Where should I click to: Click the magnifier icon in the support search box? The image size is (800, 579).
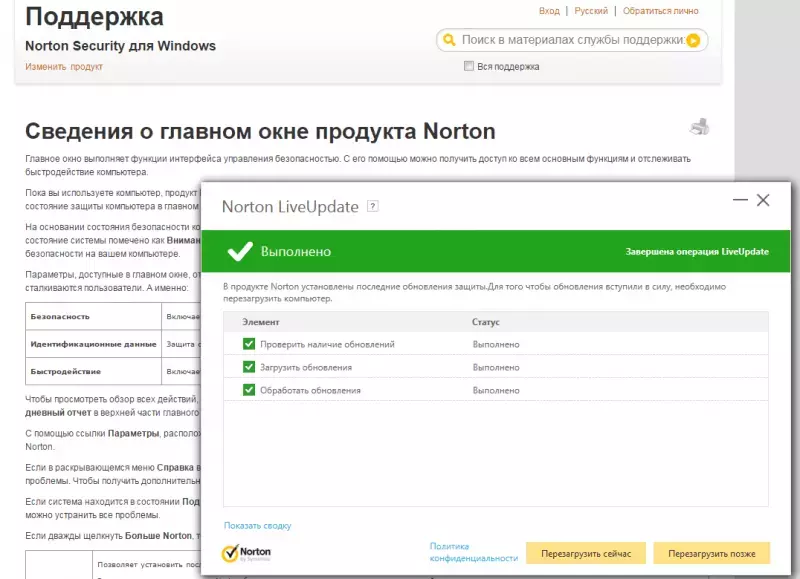449,40
